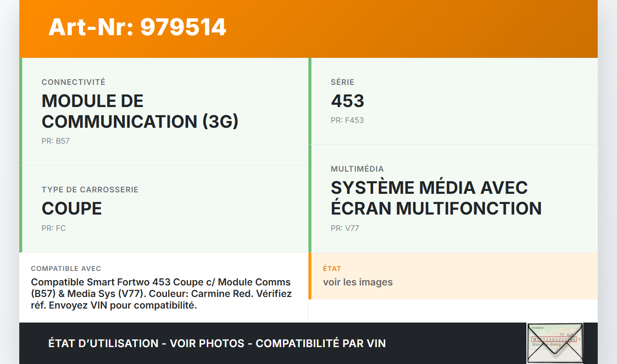The image size is (617, 364).
Task: Click the Série label
Action: (342, 82)
